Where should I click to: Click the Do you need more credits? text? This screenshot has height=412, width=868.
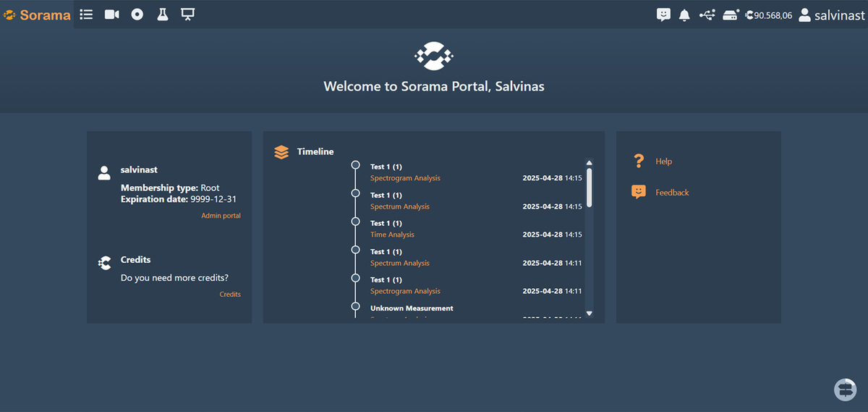click(174, 278)
